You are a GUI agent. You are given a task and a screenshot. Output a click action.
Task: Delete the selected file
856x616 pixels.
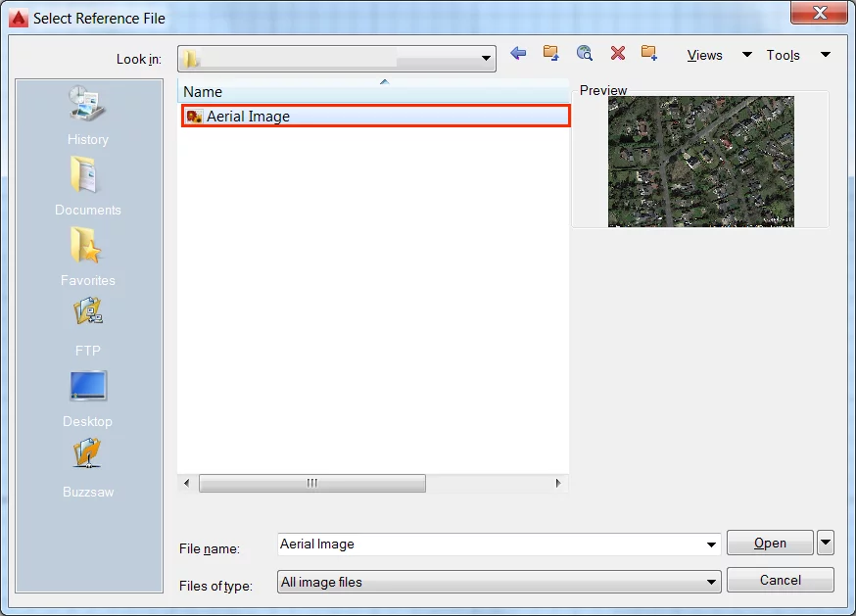[617, 54]
